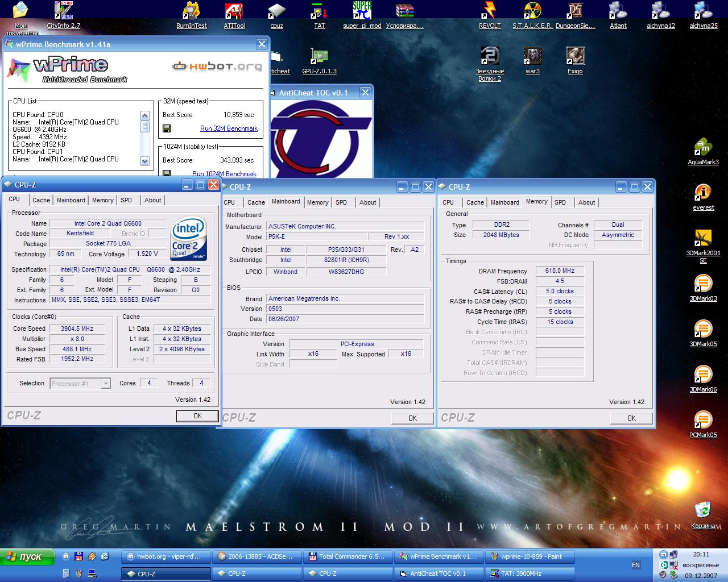Open the BurnInTest desktop icon
This screenshot has width=728, height=582.
(x=192, y=15)
